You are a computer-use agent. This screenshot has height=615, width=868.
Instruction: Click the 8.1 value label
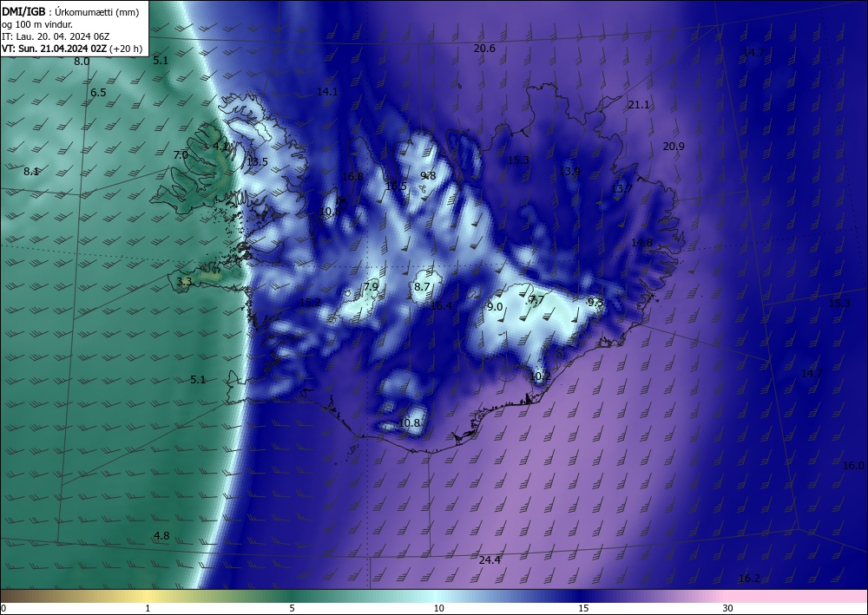click(31, 172)
